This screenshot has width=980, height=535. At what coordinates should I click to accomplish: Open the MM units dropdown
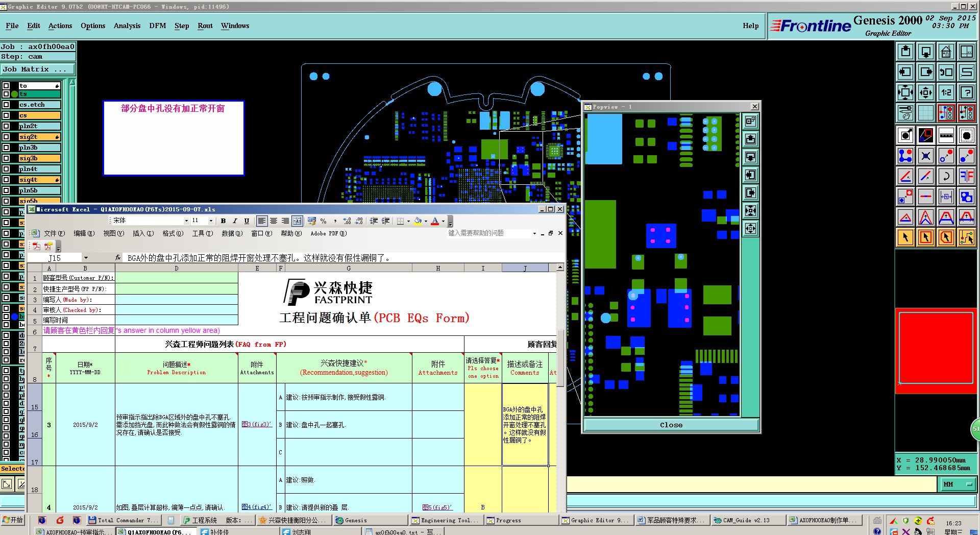pos(958,484)
